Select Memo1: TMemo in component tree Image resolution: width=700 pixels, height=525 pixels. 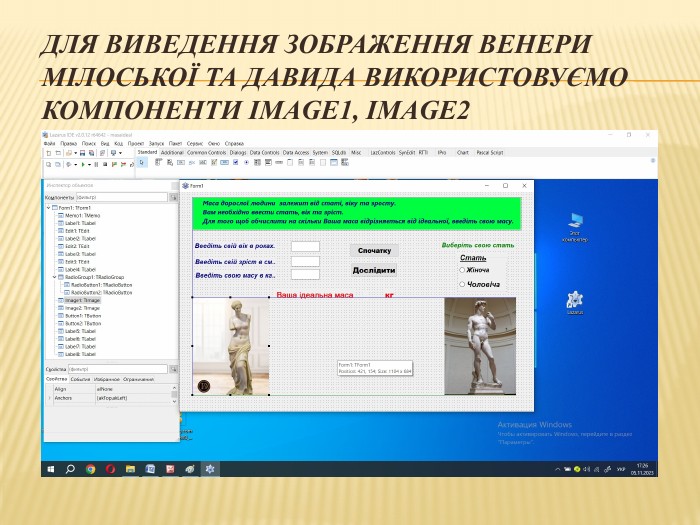click(x=82, y=216)
